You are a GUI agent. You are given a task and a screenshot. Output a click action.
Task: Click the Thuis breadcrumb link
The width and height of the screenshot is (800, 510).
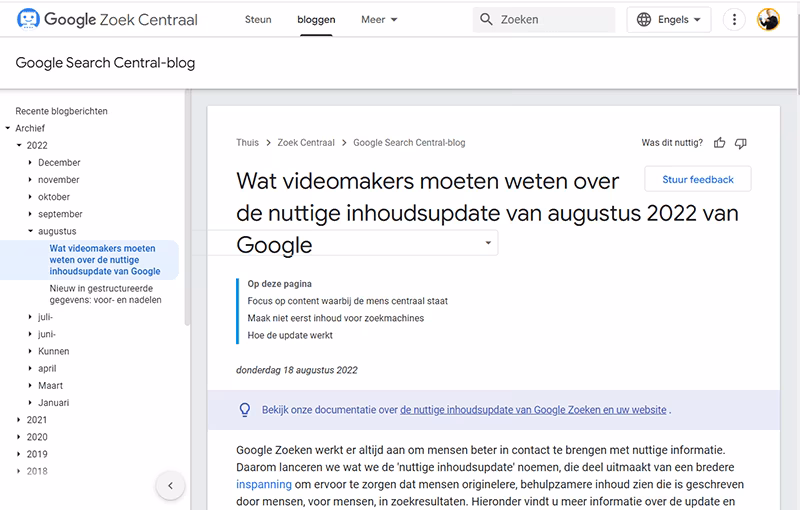click(247, 143)
